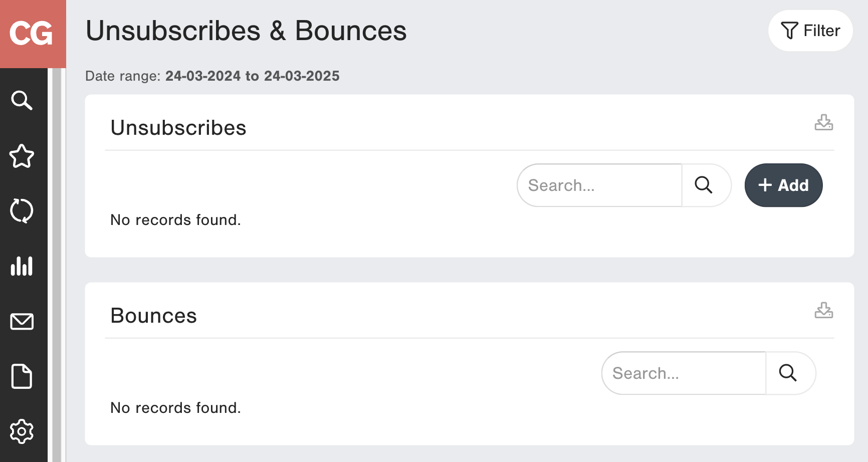Click the Bounces section heading
The width and height of the screenshot is (868, 462).
[154, 316]
